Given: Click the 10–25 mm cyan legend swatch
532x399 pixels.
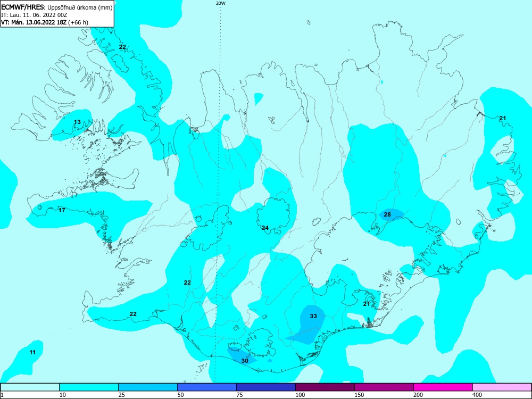Looking at the screenshot, I should [89, 387].
